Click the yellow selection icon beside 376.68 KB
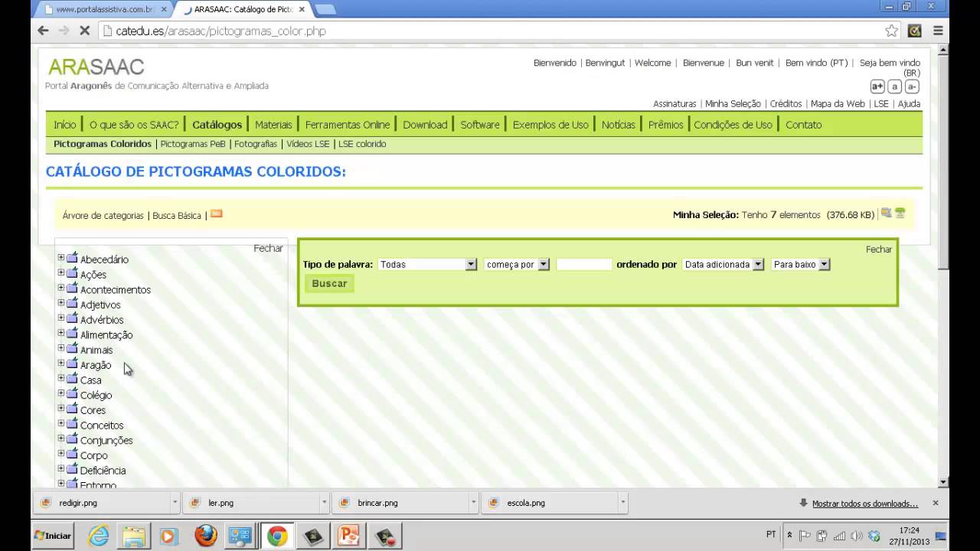 coord(886,214)
